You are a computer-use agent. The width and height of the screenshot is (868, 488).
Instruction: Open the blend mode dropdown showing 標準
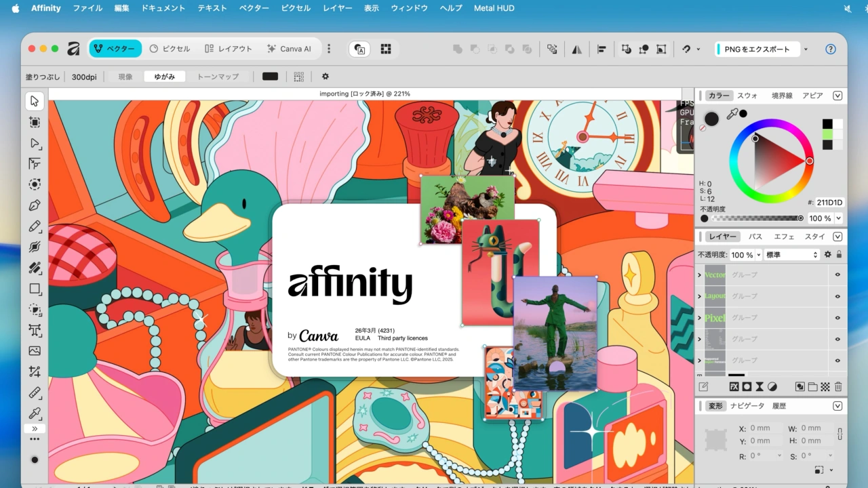[x=789, y=254]
